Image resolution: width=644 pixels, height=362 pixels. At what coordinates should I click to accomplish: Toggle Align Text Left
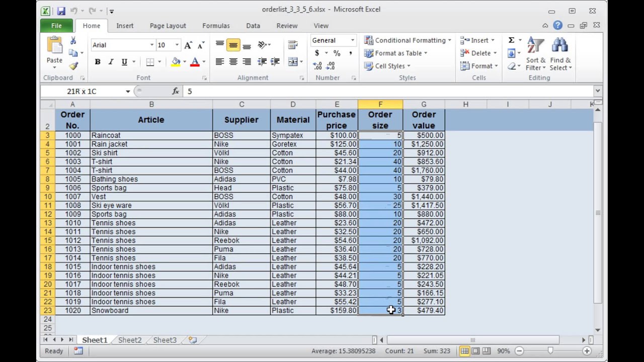point(220,62)
